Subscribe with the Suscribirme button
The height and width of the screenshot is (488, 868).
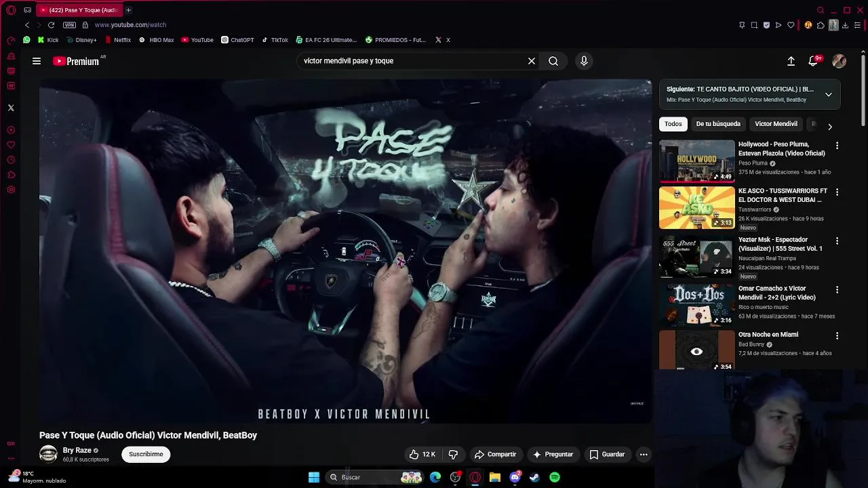[146, 454]
